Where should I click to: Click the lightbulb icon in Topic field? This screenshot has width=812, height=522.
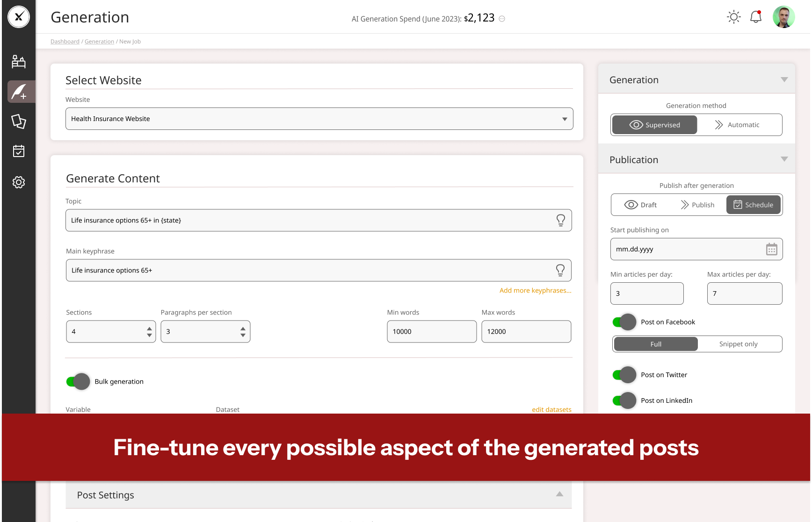[x=560, y=220]
